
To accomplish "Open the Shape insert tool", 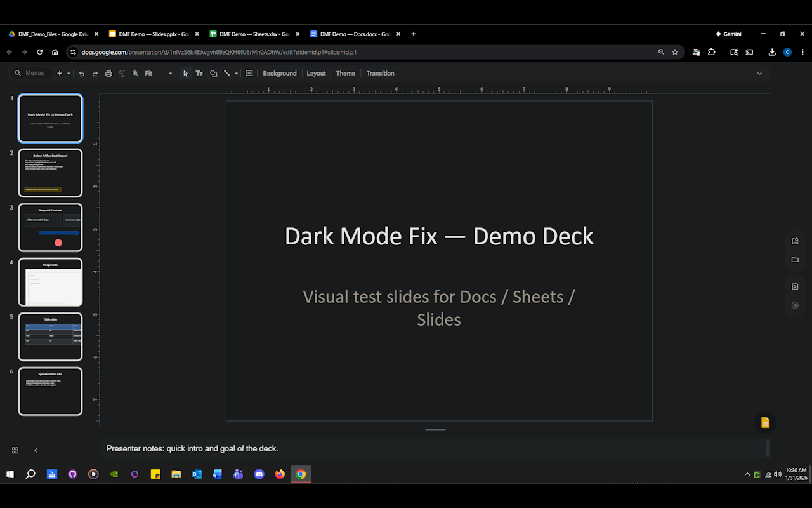I will point(213,74).
